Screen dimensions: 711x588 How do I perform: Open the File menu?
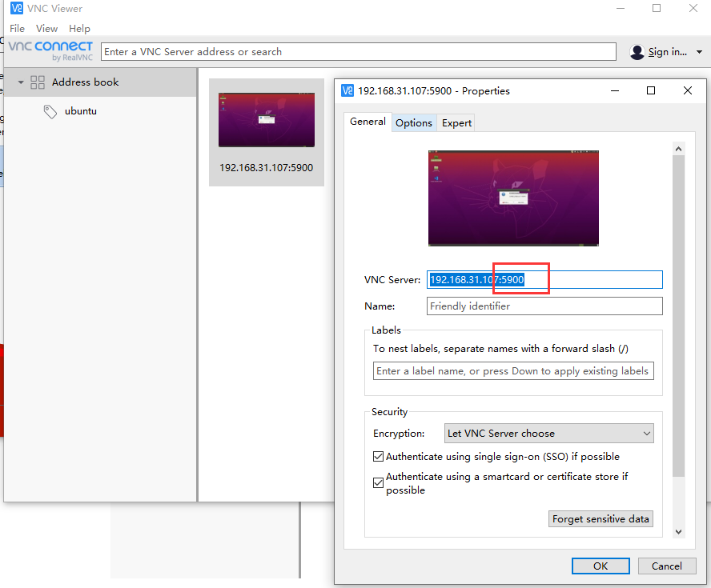point(18,29)
